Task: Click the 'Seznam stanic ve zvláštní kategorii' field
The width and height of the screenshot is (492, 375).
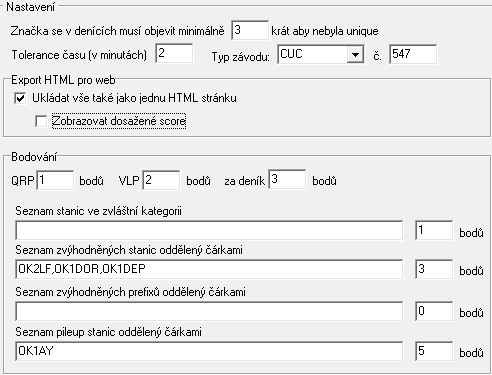Action: pos(209,230)
